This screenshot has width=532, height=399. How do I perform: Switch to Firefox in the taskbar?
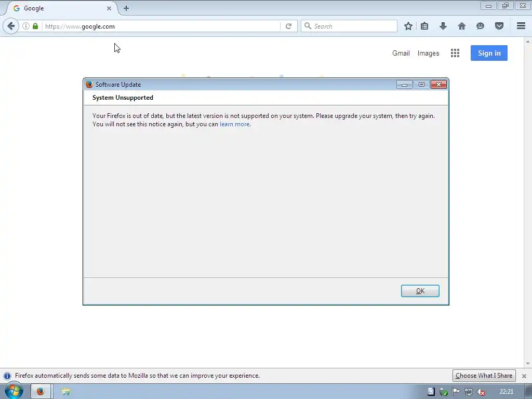tap(41, 392)
